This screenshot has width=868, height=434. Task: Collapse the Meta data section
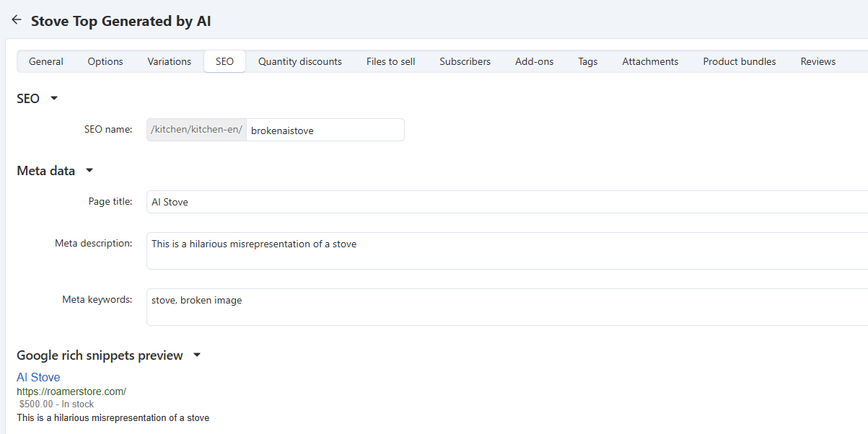coord(89,171)
